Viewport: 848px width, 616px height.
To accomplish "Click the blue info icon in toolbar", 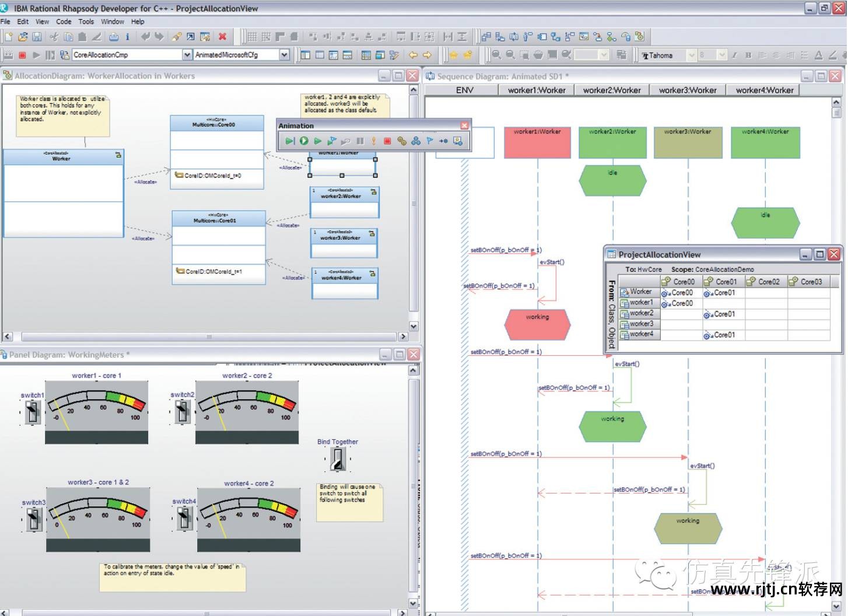I will [127, 37].
